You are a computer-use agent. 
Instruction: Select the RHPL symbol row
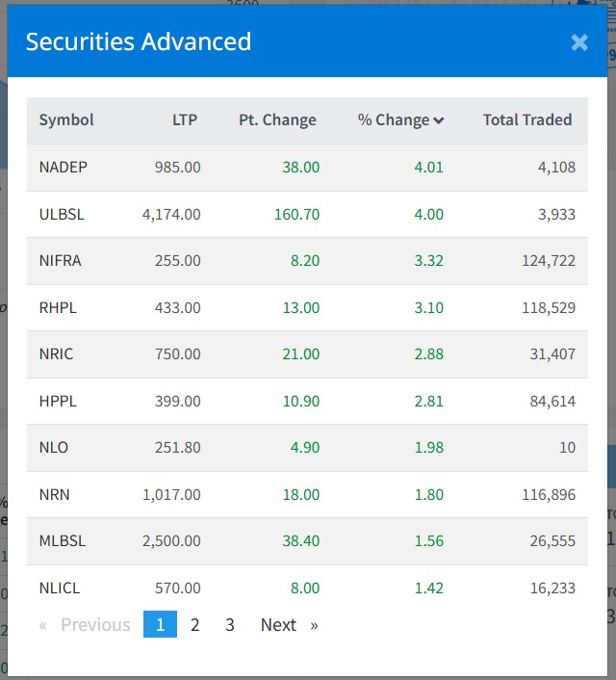click(57, 307)
